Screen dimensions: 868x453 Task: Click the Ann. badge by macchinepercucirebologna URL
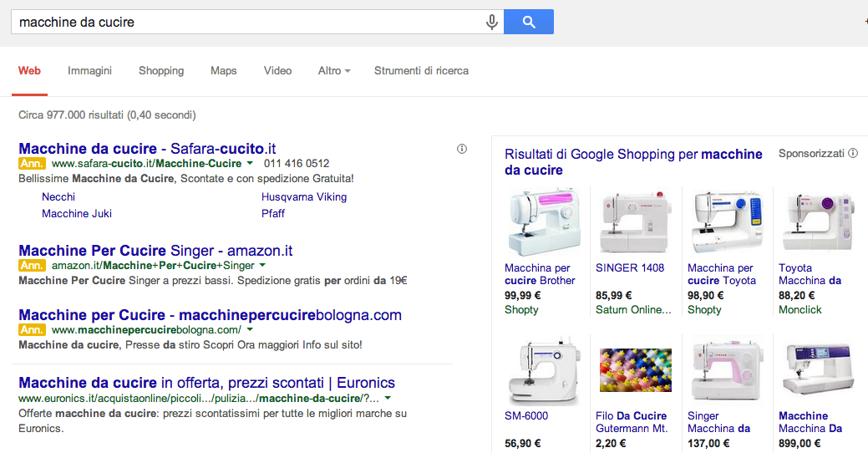(32, 329)
